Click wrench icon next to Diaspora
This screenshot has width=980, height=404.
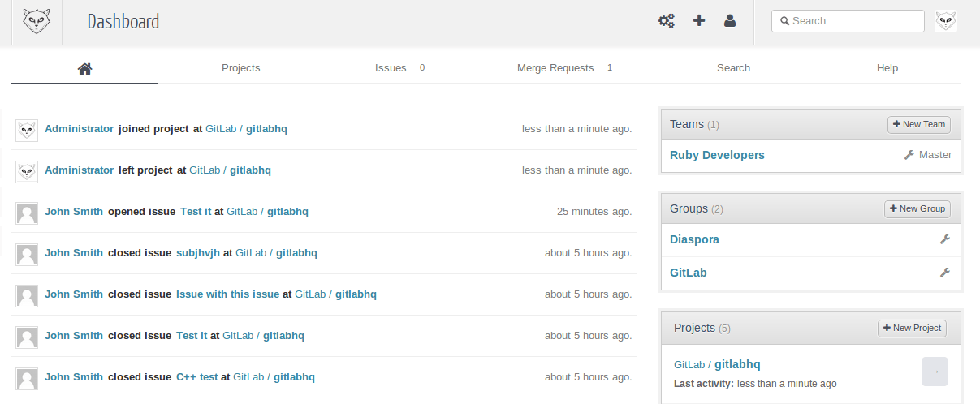click(944, 239)
